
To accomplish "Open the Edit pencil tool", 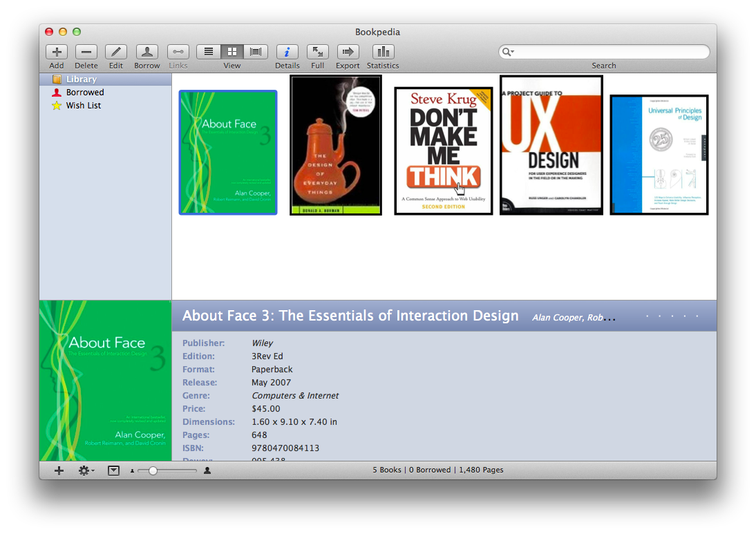I will [115, 52].
